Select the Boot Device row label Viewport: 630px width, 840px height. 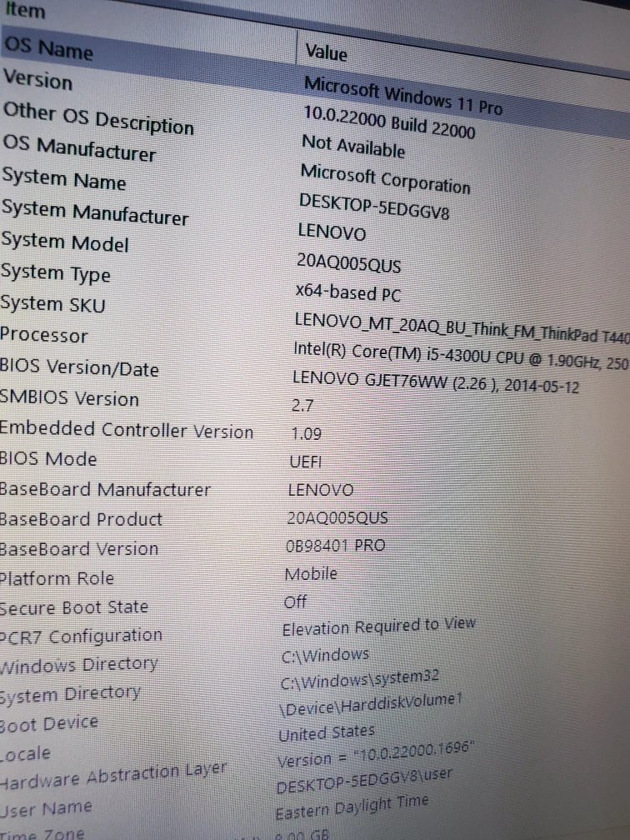coord(49,723)
